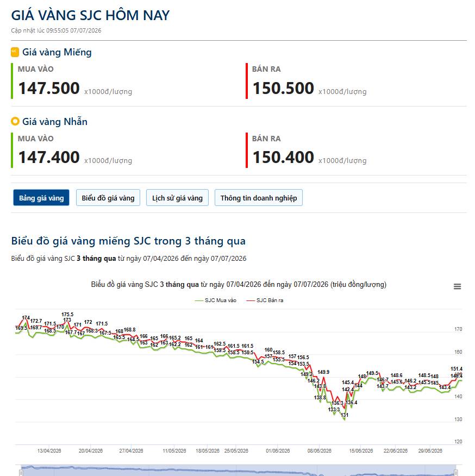The height and width of the screenshot is (476, 475).
Task: Switch to Biểu đồ giá vàng tab
Action: 108,198
